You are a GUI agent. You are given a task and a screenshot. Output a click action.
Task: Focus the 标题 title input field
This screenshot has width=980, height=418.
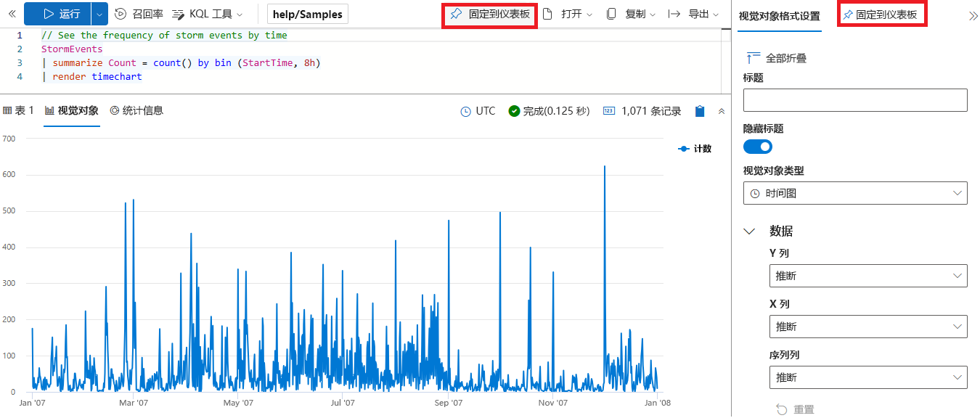[x=855, y=100]
